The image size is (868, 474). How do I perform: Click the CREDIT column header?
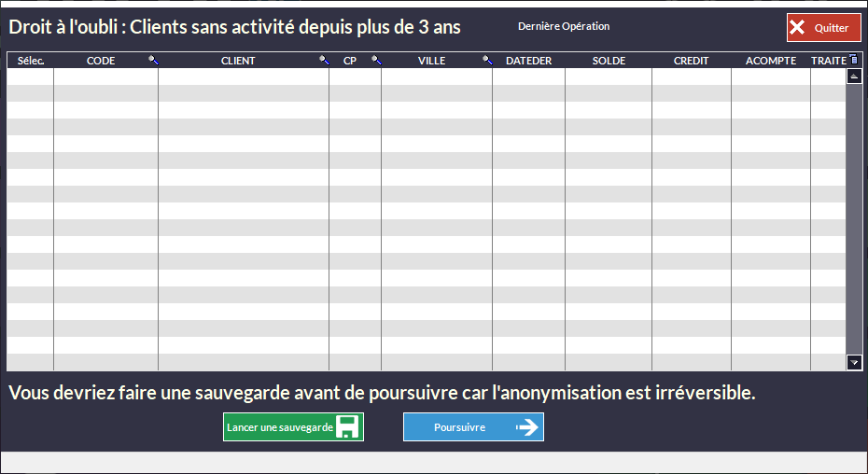click(x=691, y=61)
